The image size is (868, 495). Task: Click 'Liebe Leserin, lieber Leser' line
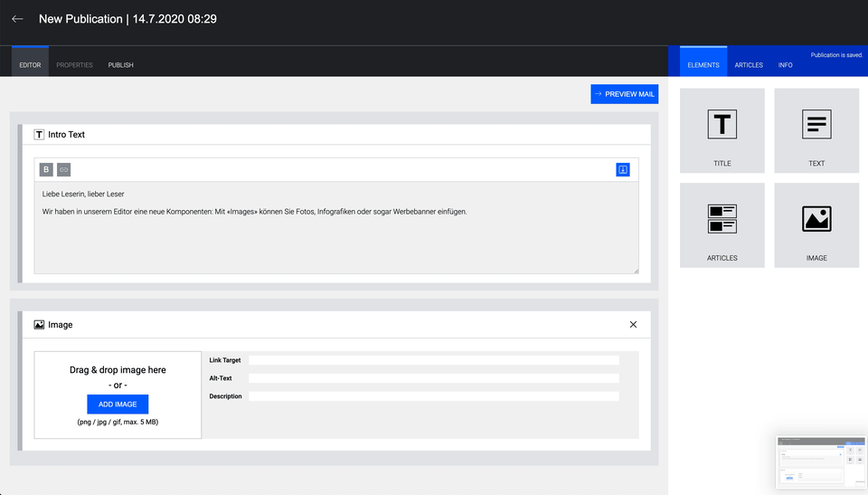click(x=83, y=194)
